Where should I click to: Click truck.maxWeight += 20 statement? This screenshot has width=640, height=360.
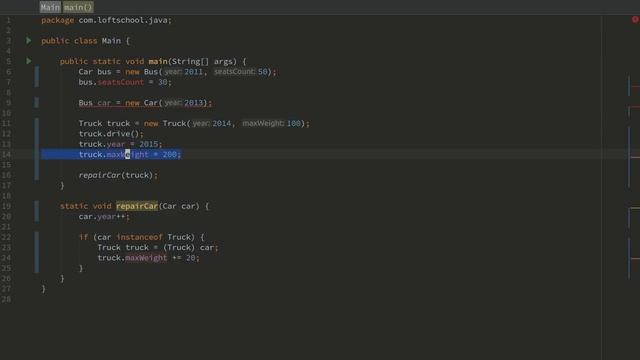[x=148, y=258]
